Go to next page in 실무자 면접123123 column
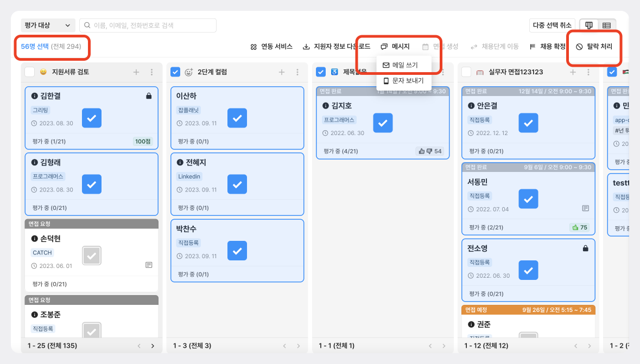This screenshot has width=640, height=364. [x=590, y=346]
